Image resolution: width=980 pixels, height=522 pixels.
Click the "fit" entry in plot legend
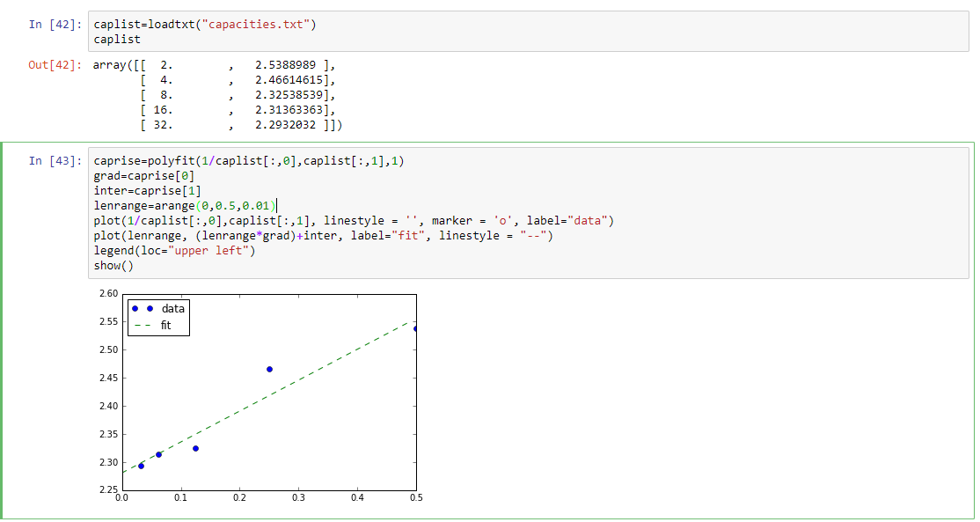(165, 326)
